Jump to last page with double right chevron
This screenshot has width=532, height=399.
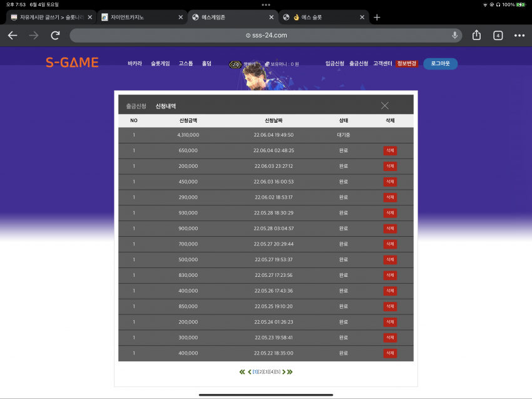(x=290, y=372)
